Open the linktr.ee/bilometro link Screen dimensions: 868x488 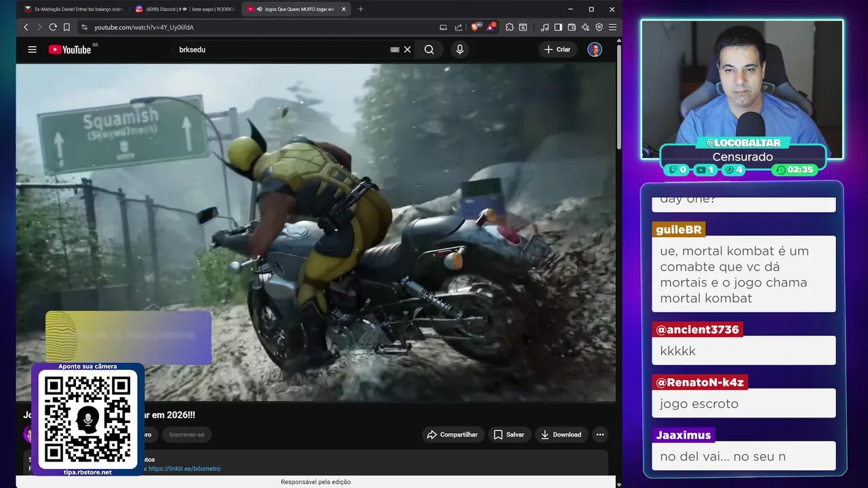click(184, 468)
